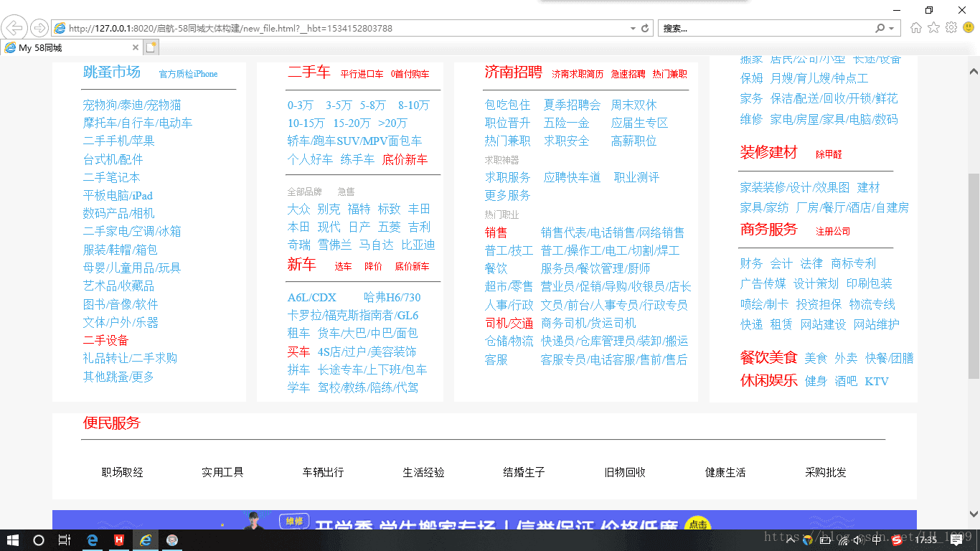Open a new tab with the blank tab button

[x=151, y=48]
